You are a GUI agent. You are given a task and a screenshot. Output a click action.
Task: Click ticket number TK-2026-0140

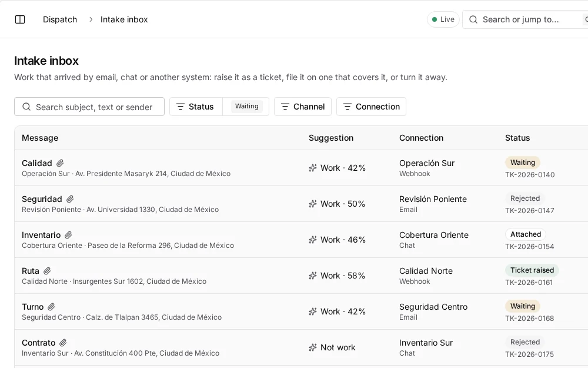click(x=530, y=175)
